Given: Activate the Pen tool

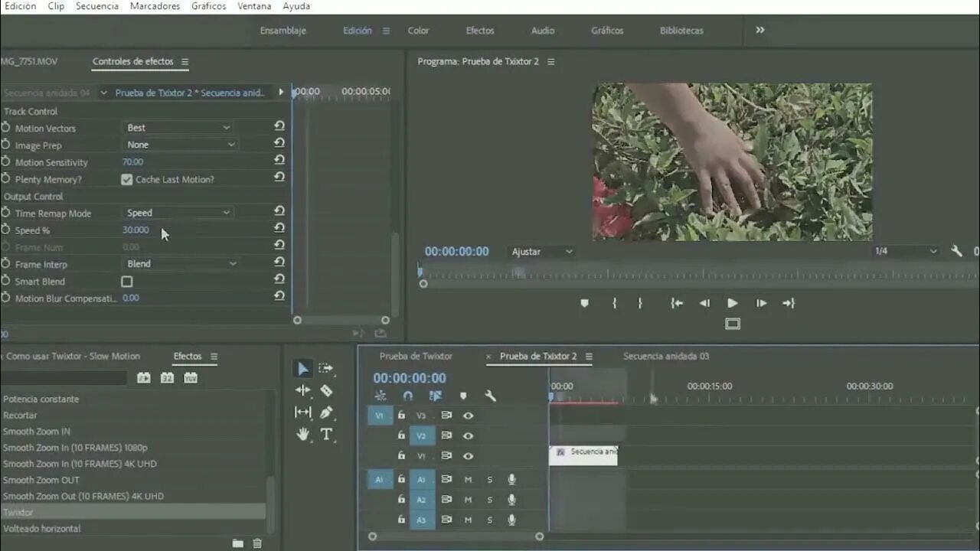Looking at the screenshot, I should click(x=326, y=412).
